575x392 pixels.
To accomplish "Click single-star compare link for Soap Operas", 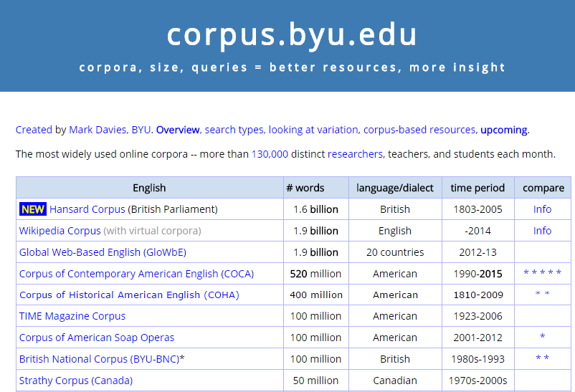I will pyautogui.click(x=542, y=337).
